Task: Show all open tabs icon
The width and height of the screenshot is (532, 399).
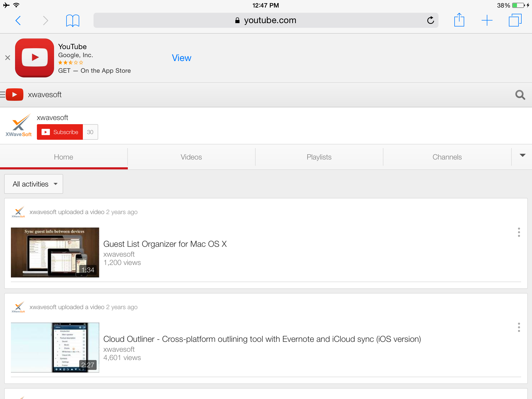Action: [x=515, y=20]
